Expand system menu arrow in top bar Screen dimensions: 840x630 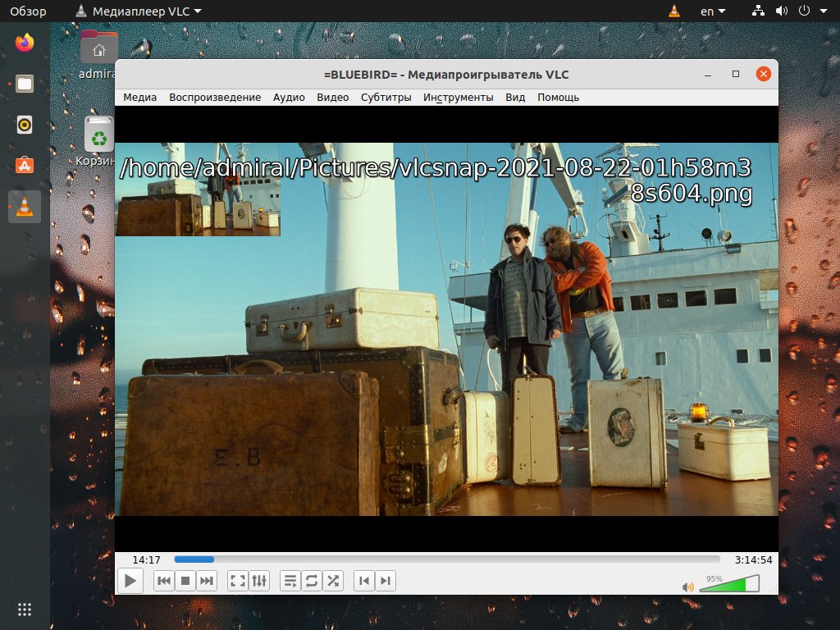click(x=824, y=11)
